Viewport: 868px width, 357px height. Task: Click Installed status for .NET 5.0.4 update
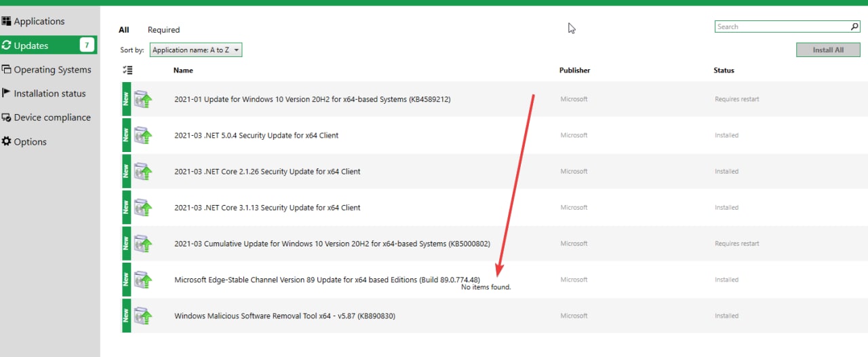pos(726,135)
